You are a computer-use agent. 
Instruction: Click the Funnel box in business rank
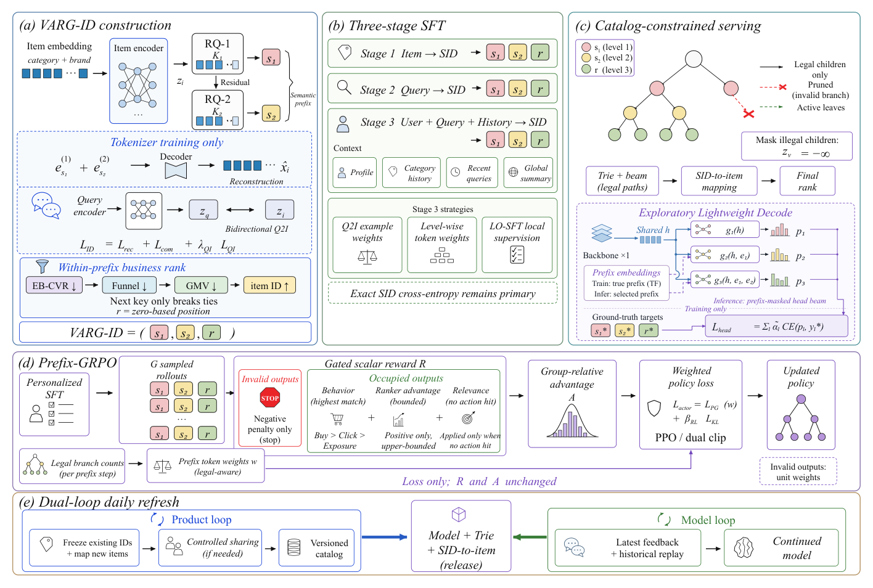(x=129, y=285)
